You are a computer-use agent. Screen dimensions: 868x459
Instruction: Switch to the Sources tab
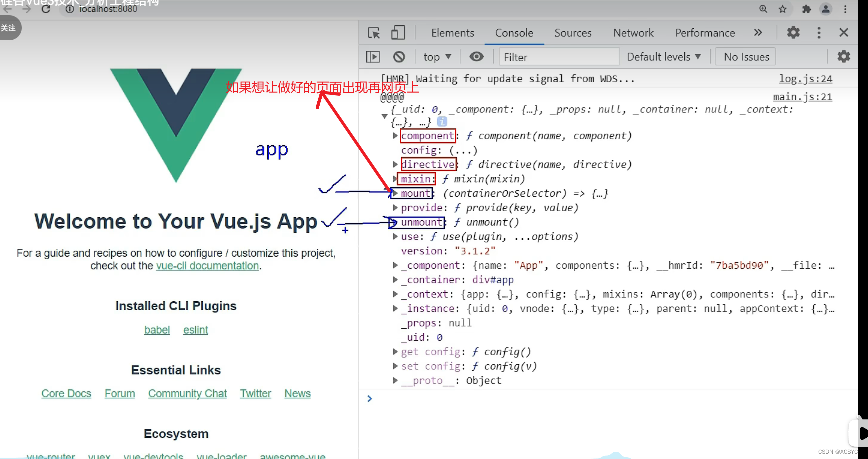573,33
